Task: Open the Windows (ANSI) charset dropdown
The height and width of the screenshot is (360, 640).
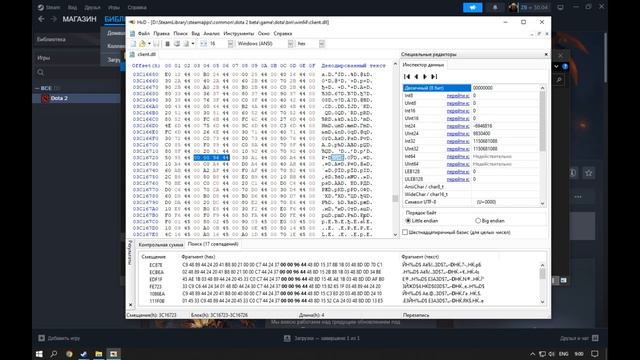Action: click(290, 44)
